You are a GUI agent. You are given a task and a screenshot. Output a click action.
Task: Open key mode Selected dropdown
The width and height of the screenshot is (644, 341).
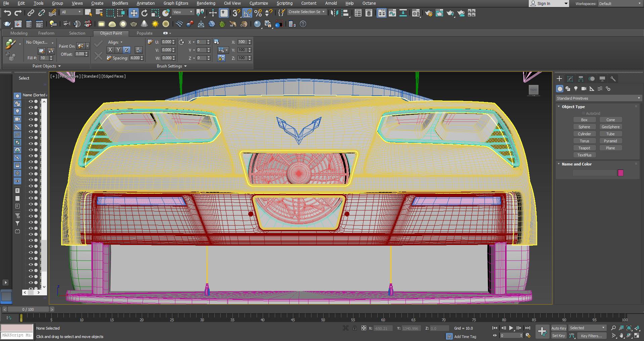point(587,328)
